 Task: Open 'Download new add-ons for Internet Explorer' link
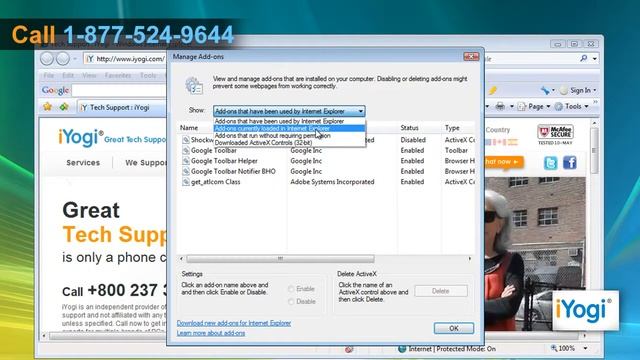pyautogui.click(x=234, y=323)
